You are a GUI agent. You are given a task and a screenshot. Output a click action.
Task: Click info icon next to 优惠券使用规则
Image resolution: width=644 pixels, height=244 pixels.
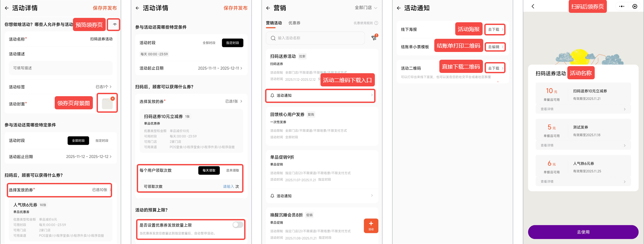pos(376,23)
